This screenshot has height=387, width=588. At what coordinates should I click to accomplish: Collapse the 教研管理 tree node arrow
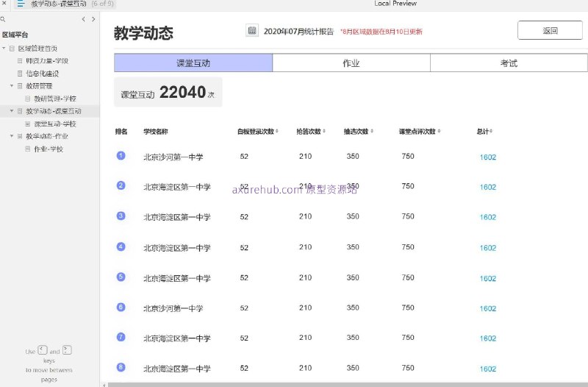[12, 85]
